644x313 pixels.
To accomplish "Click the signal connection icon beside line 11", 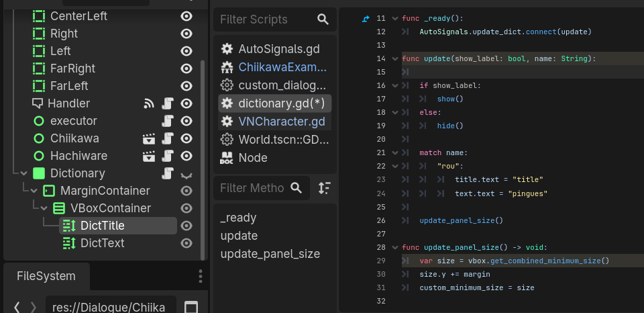I will [x=366, y=18].
